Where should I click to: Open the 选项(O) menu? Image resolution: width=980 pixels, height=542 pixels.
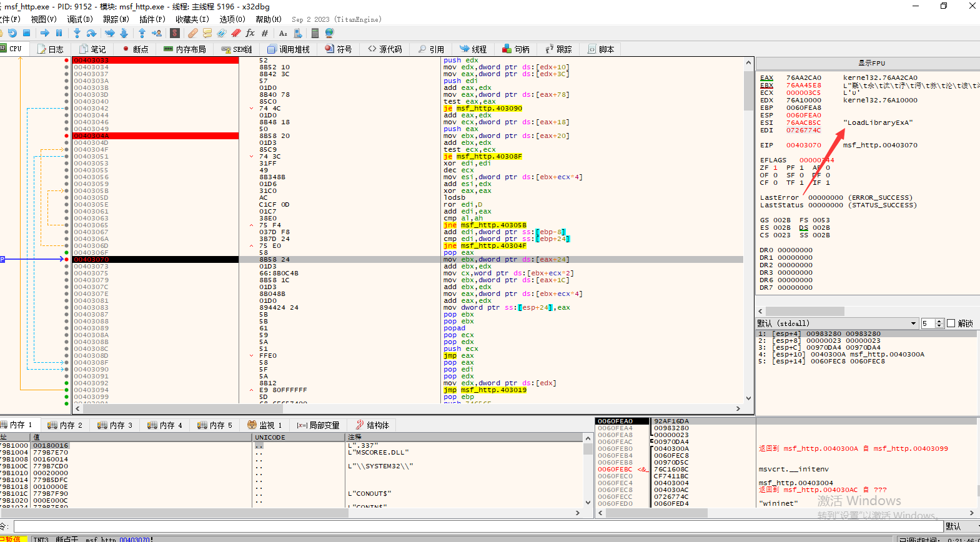(232, 19)
